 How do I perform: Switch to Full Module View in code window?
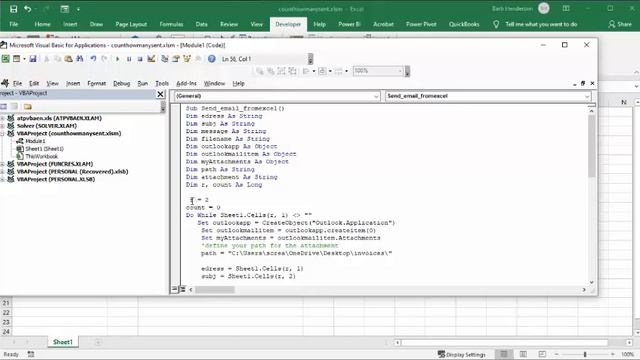(182, 289)
